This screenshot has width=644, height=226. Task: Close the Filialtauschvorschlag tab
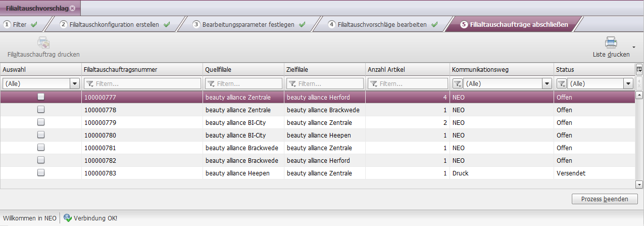(72, 9)
